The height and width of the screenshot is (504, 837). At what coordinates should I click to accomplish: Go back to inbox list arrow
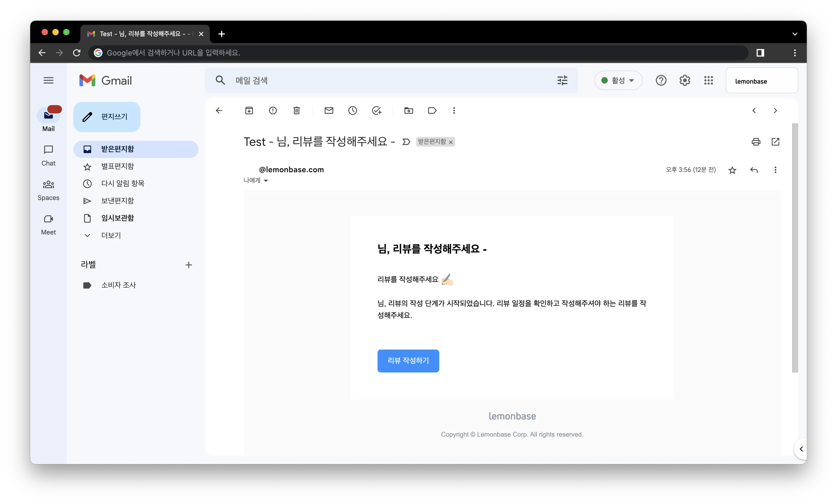[219, 111]
